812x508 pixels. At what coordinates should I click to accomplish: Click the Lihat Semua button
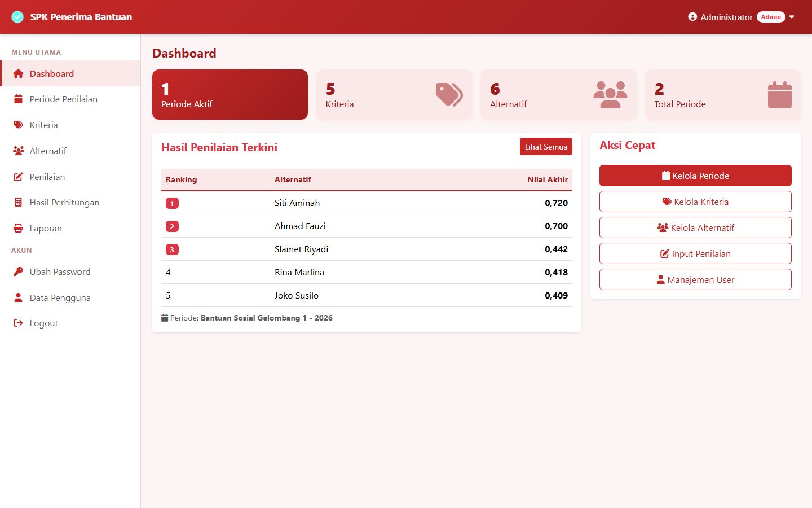click(546, 147)
